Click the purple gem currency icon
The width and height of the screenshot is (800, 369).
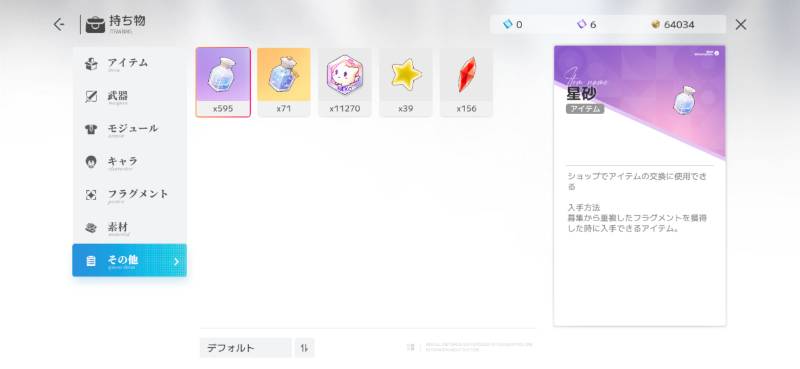click(x=581, y=24)
